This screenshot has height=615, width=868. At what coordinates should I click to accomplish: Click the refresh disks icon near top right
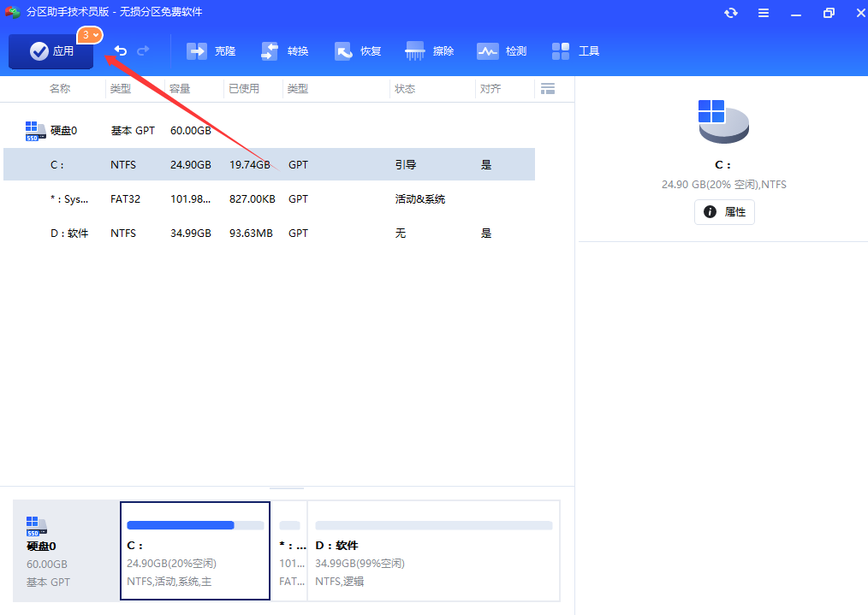[x=729, y=13]
